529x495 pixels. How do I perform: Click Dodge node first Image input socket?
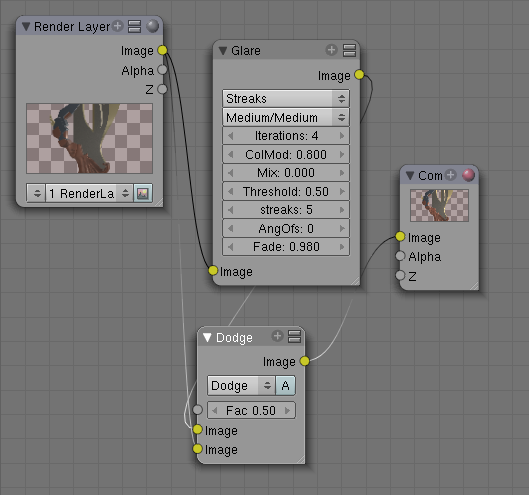[x=197, y=430]
